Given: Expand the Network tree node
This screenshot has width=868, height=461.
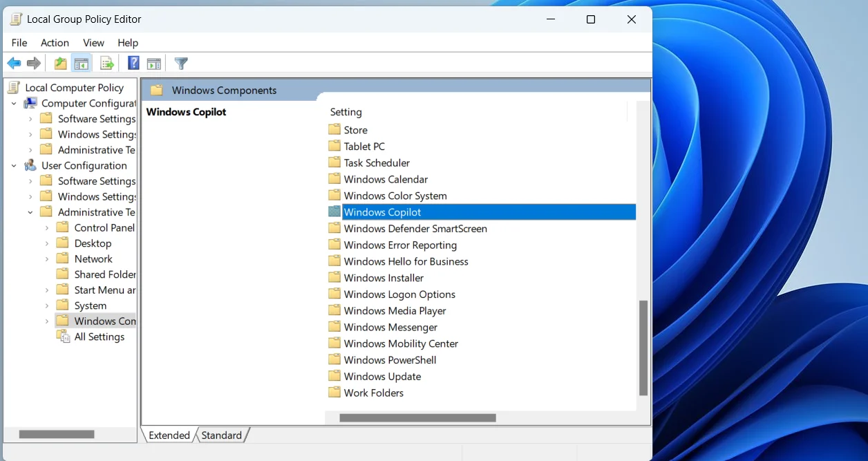Looking at the screenshot, I should tap(47, 258).
